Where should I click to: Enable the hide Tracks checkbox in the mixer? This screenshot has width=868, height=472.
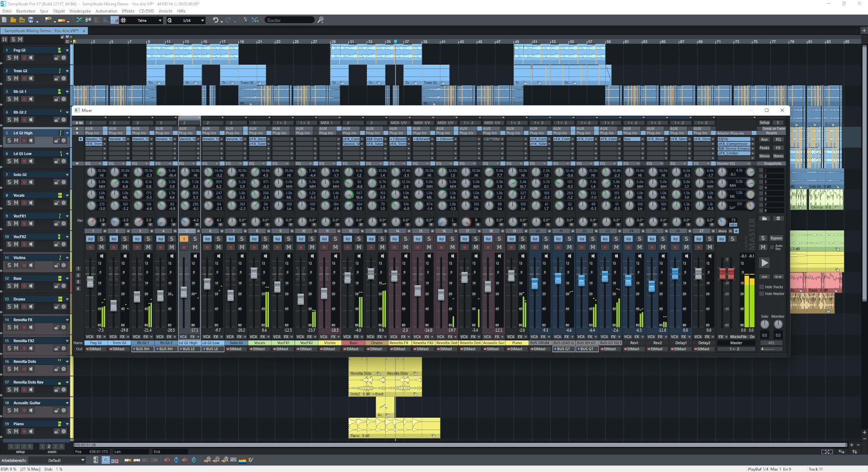coord(761,287)
